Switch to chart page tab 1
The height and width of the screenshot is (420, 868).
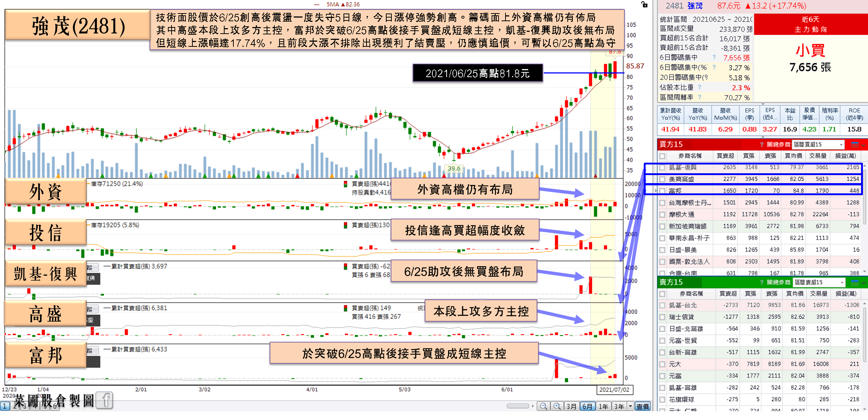5,406
